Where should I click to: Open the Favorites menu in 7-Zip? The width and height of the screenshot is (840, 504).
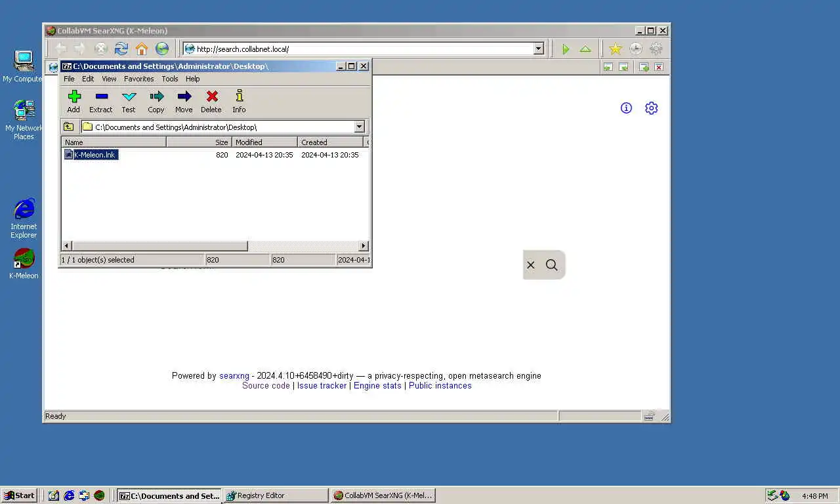point(138,79)
